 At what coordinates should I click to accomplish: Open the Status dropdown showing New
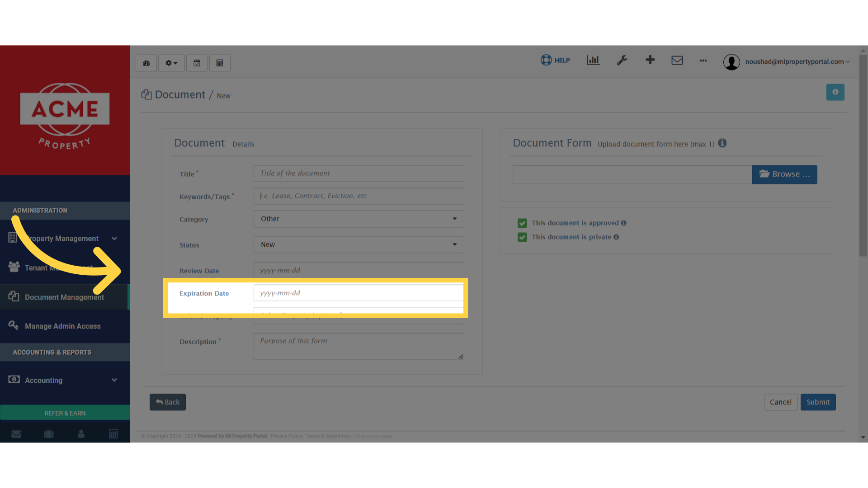click(359, 244)
